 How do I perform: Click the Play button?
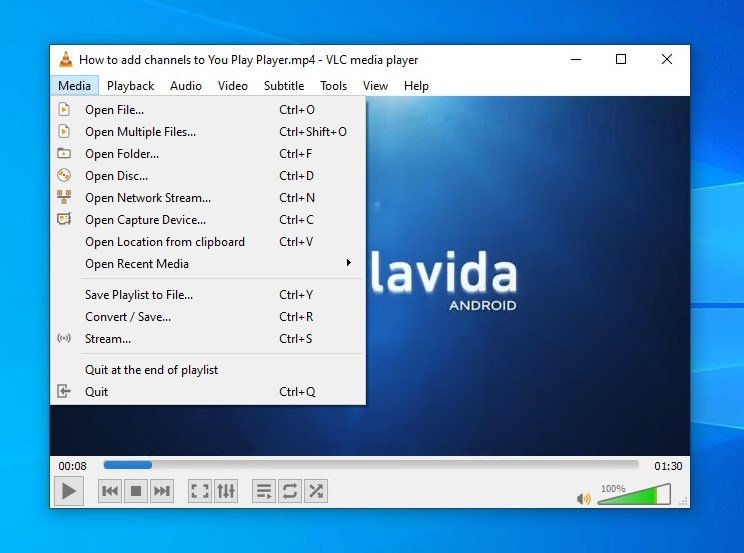coord(68,491)
